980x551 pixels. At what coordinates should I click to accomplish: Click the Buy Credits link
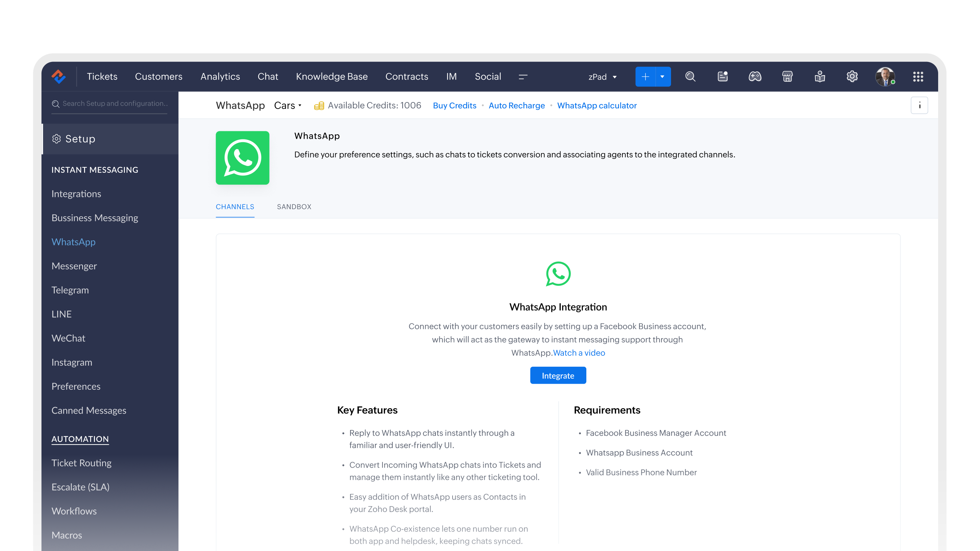tap(455, 105)
